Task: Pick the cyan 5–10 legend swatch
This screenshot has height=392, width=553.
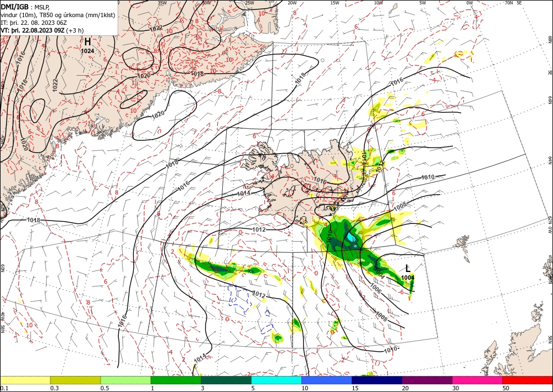Action: [276, 380]
